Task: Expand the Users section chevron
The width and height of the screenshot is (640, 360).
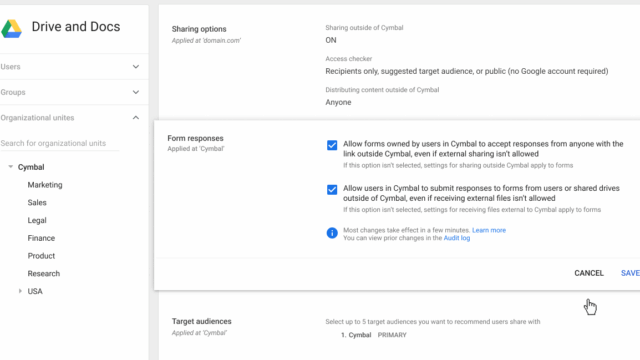Action: 136,67
